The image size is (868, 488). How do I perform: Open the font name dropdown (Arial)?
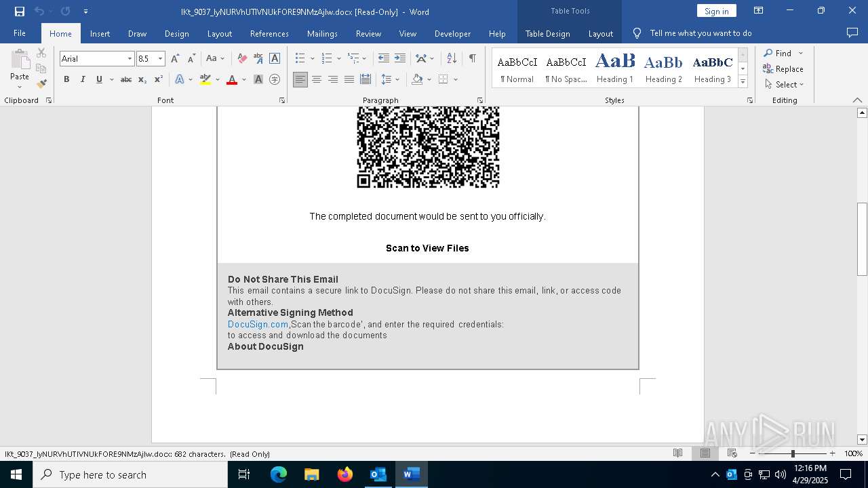130,59
